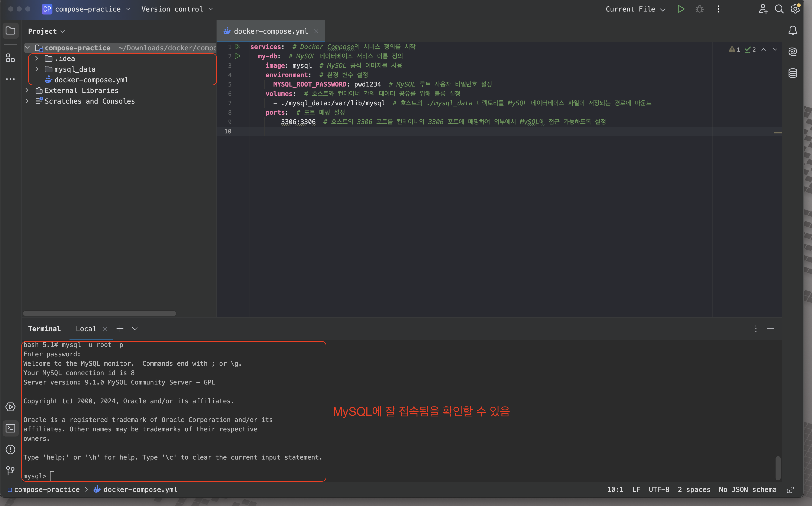Open the IDE Settings gear icon
Image resolution: width=812 pixels, height=506 pixels.
click(x=795, y=9)
